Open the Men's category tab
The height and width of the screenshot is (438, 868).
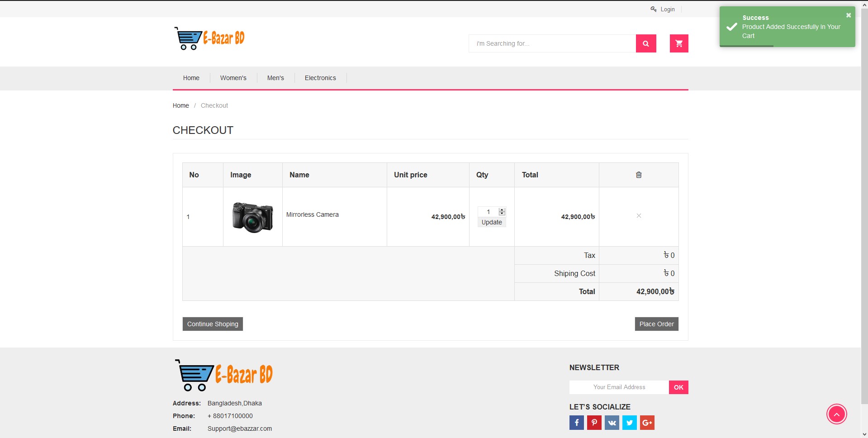click(x=275, y=78)
